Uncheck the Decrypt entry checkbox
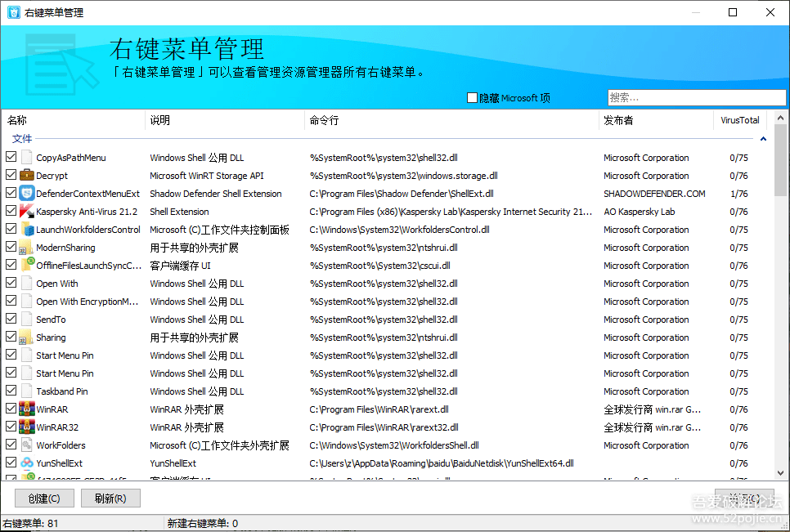 click(11, 175)
